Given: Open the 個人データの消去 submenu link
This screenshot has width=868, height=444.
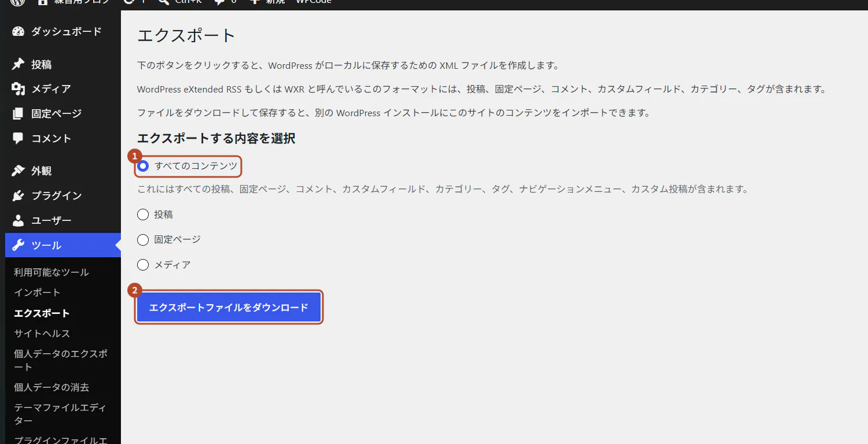Looking at the screenshot, I should coord(52,387).
